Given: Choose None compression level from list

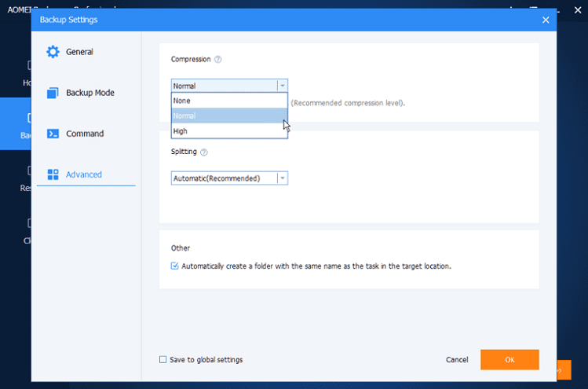Looking at the screenshot, I should click(x=229, y=101).
